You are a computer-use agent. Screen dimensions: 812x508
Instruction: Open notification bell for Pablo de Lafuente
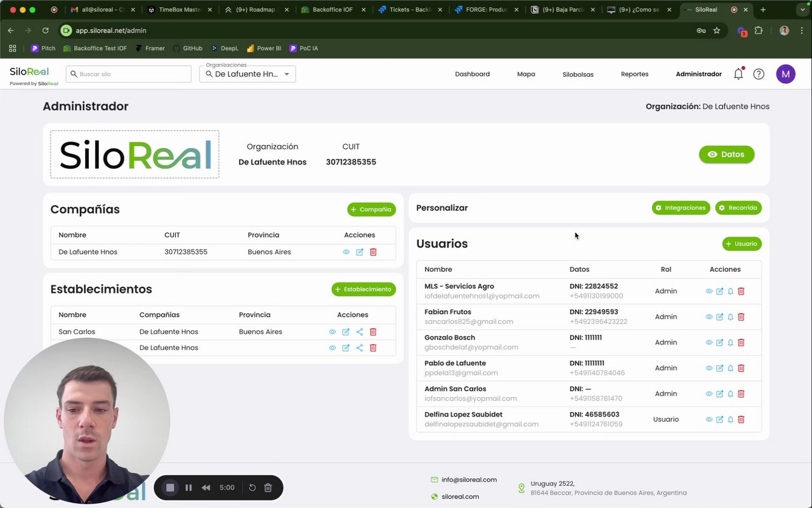tap(730, 368)
